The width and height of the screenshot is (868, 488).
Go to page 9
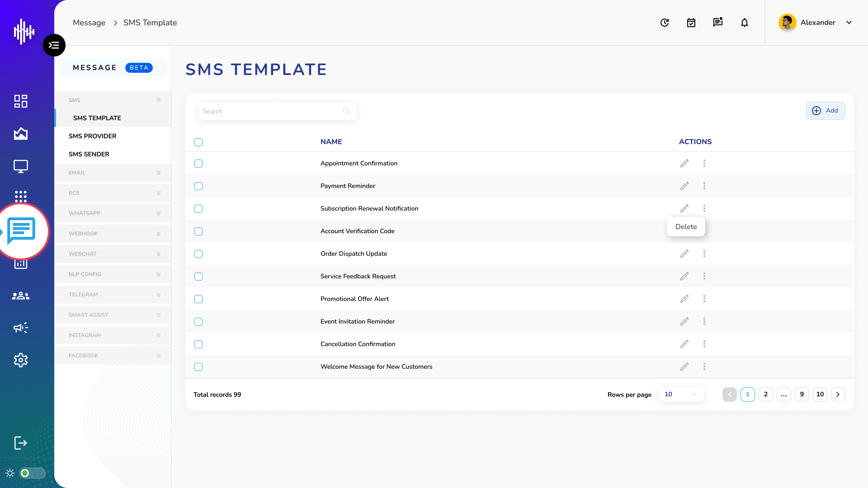[x=802, y=394]
